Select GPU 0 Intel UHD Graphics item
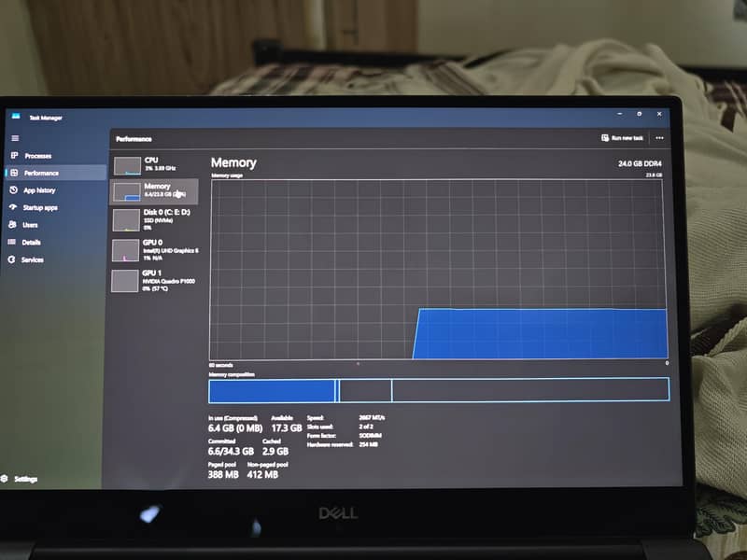 (153, 250)
